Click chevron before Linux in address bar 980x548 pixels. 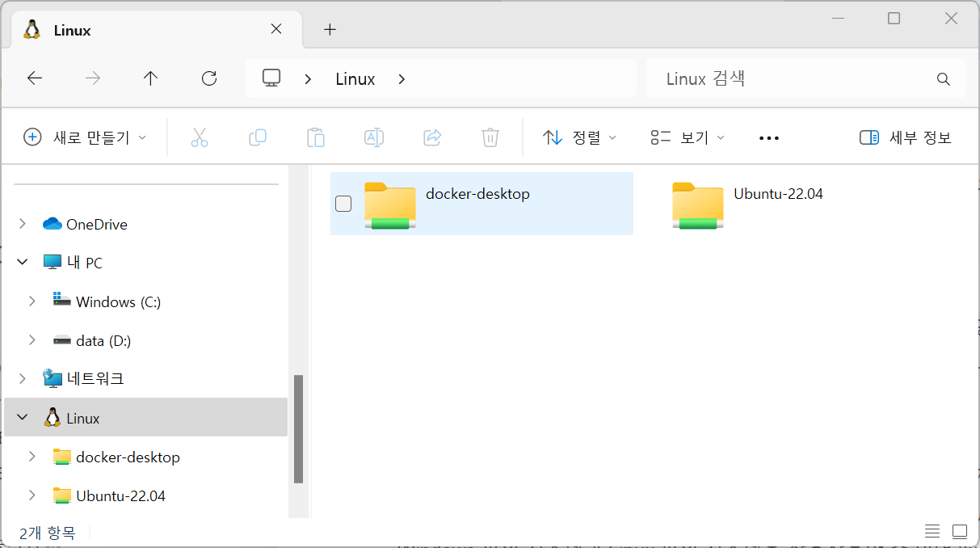308,79
